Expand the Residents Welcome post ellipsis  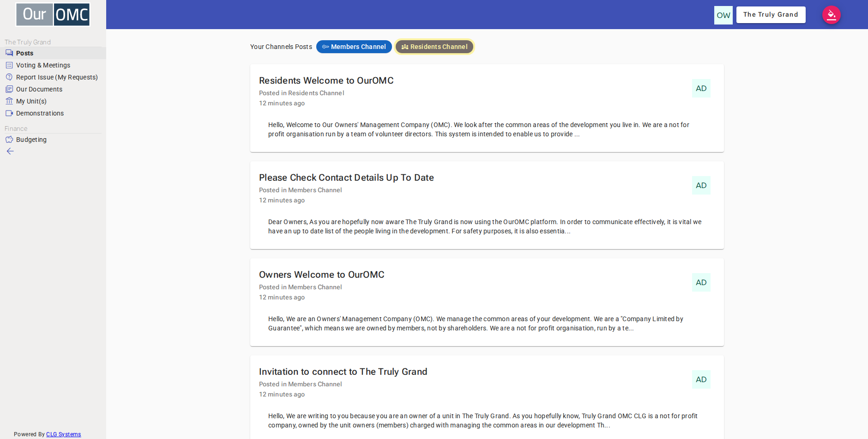coord(577,134)
